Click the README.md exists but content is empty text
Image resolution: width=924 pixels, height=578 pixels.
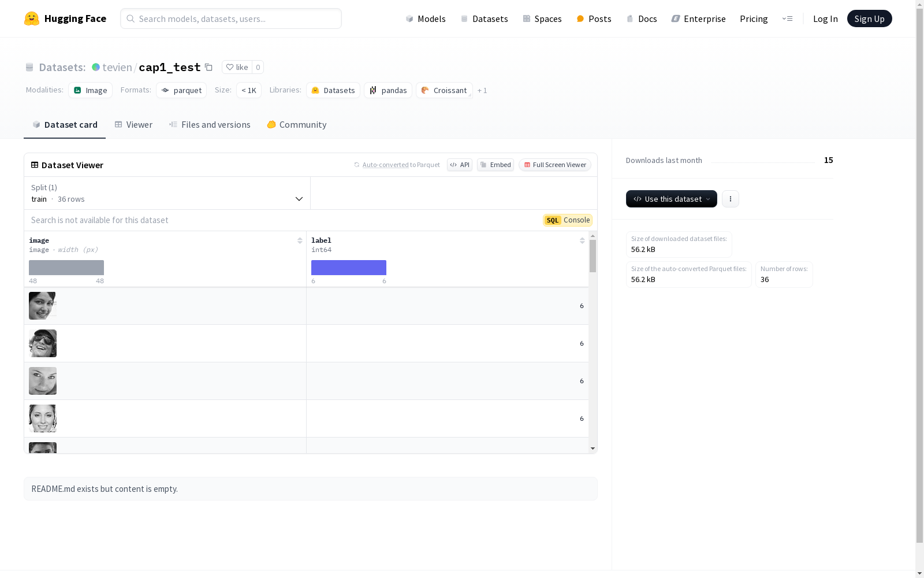(x=105, y=489)
